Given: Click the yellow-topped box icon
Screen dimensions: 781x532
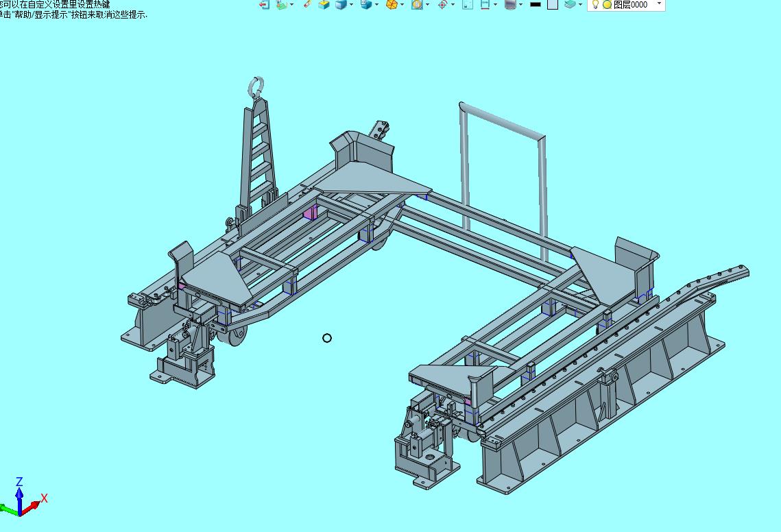Looking at the screenshot, I should coord(324,5).
